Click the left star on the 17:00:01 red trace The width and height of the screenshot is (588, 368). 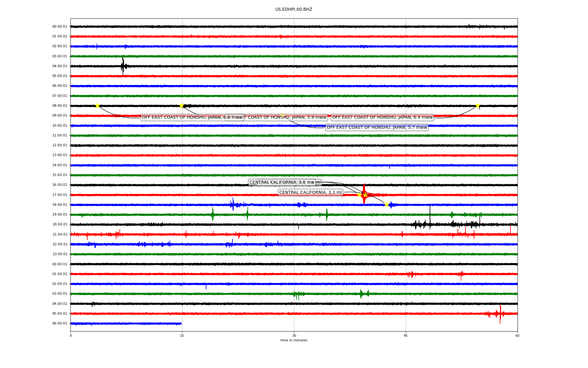tap(359, 195)
